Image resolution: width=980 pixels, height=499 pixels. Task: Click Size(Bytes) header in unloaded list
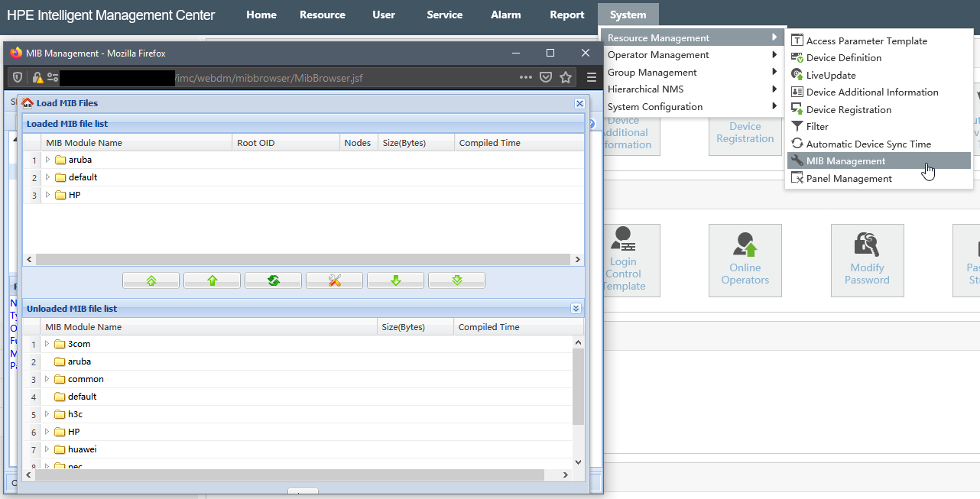[416, 327]
